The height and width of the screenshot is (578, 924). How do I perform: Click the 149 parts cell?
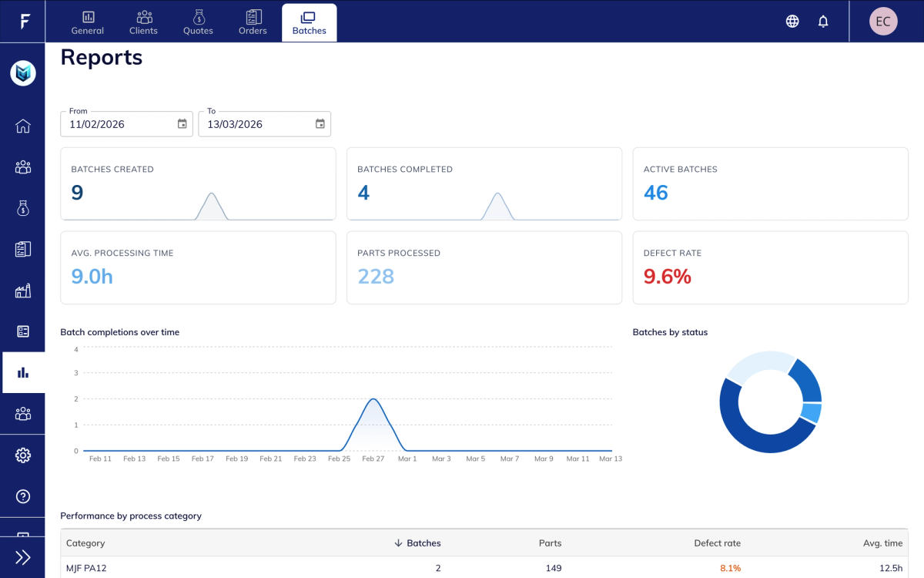tap(554, 568)
